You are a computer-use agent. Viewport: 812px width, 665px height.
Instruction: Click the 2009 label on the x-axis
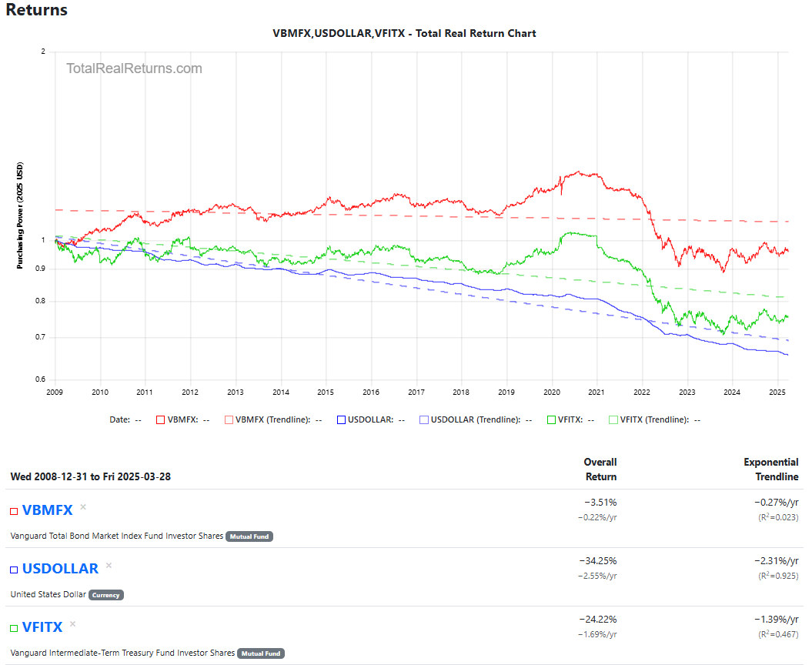click(55, 392)
